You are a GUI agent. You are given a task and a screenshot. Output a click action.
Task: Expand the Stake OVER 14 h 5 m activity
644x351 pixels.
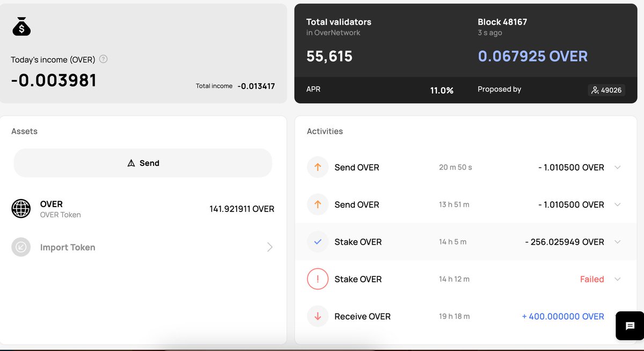pyautogui.click(x=617, y=242)
